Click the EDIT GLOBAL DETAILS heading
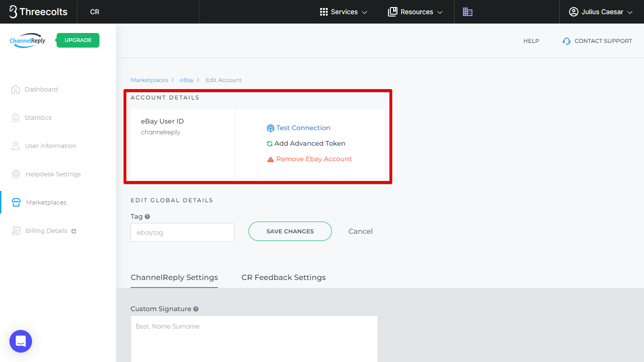This screenshot has height=362, width=644. click(x=172, y=200)
